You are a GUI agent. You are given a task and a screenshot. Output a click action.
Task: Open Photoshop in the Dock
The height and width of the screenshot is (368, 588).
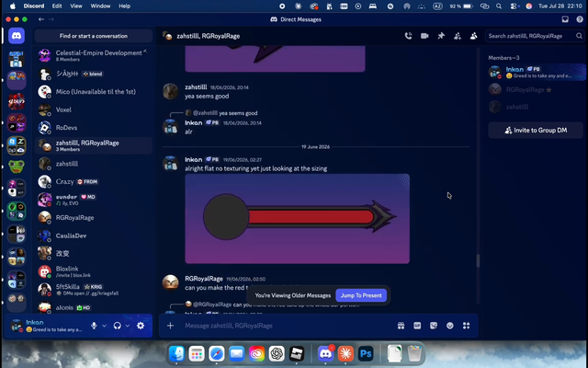[x=366, y=353]
